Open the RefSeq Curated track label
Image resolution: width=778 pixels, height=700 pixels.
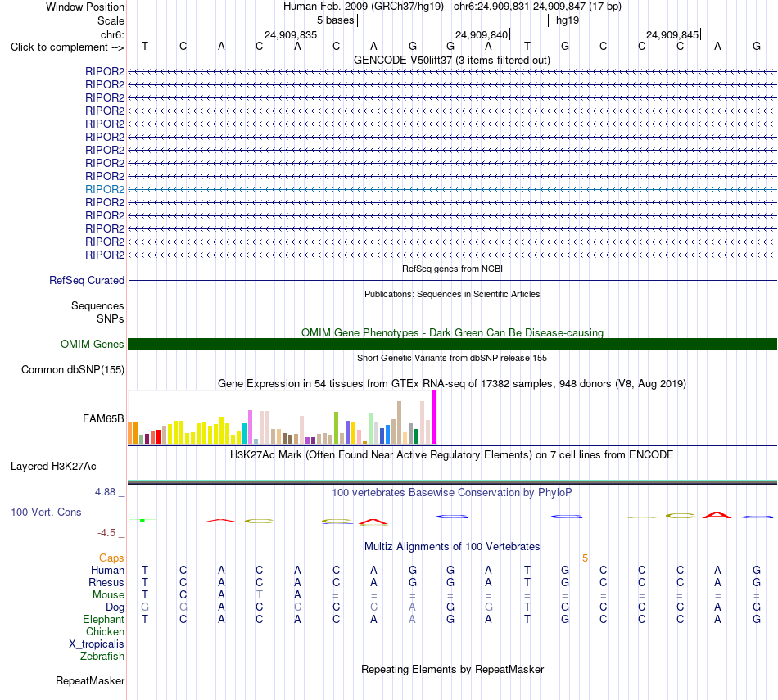coord(87,280)
